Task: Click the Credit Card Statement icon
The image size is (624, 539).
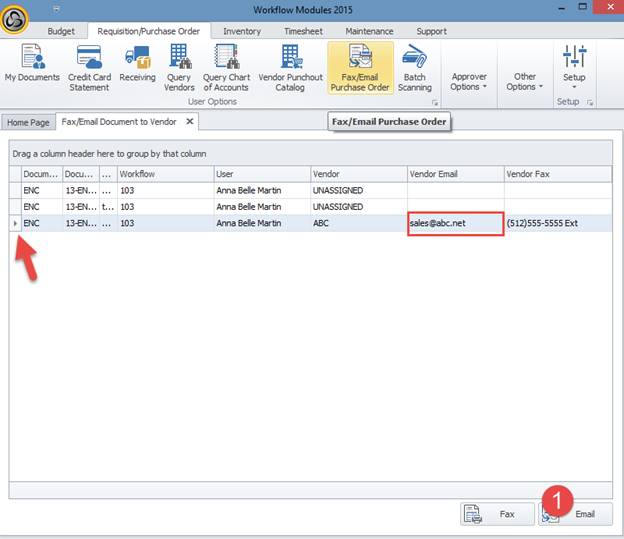Action: tap(89, 66)
